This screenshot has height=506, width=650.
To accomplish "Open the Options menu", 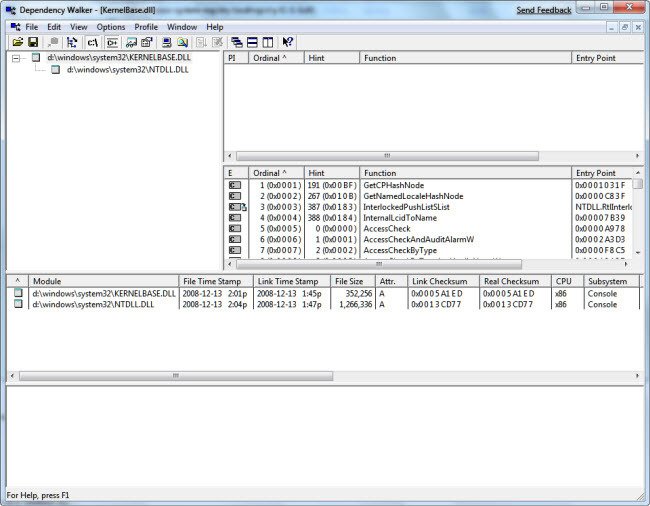I will click(x=111, y=27).
